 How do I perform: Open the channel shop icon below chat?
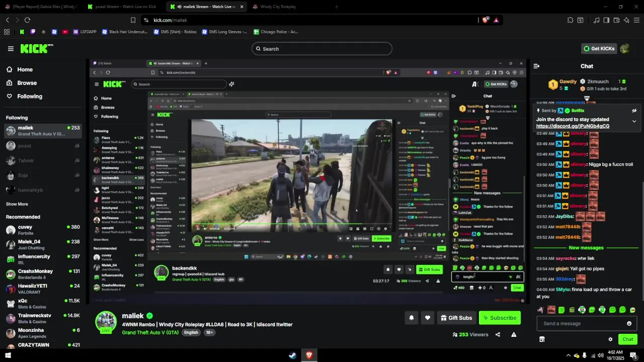(x=542, y=339)
